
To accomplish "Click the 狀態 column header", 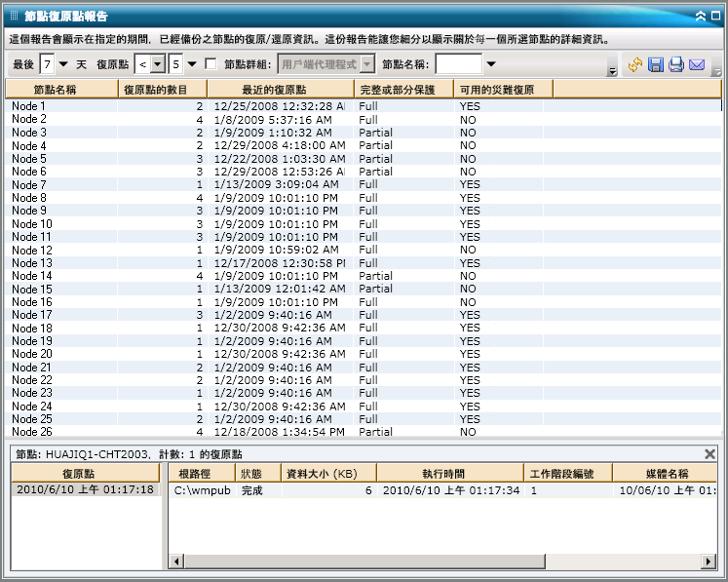I will 258,474.
